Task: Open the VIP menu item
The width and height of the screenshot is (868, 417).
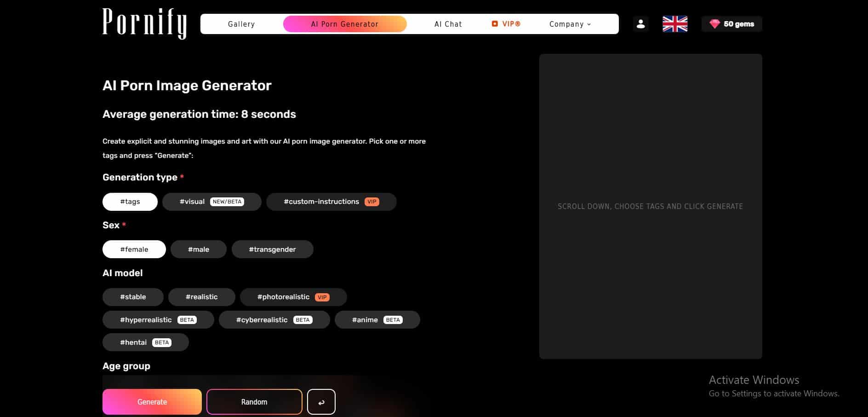Action: pos(506,24)
